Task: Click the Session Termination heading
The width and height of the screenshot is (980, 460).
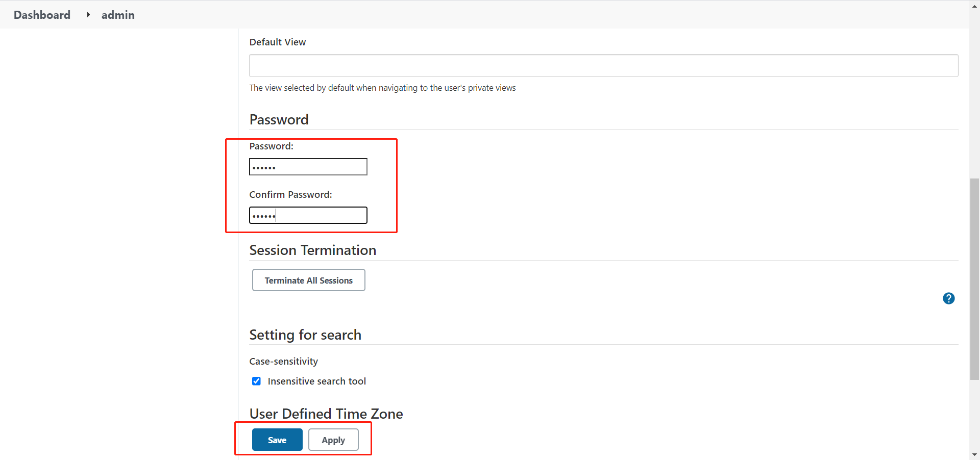Action: coord(312,250)
